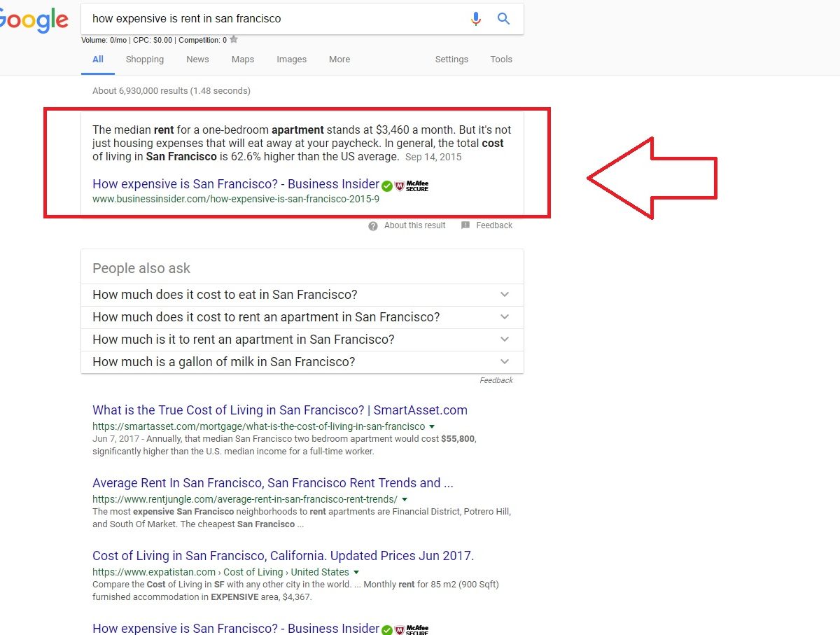Expand "How much is it to rent" question
Image resolution: width=840 pixels, height=635 pixels.
[x=302, y=340]
